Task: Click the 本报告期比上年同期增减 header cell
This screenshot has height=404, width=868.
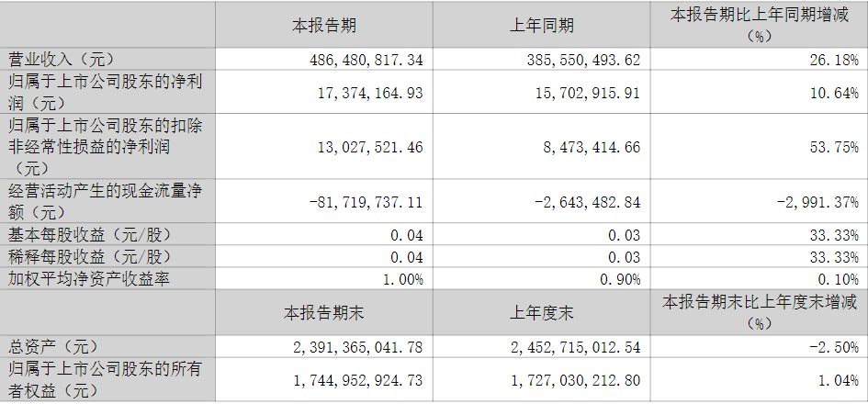Action: pyautogui.click(x=759, y=26)
